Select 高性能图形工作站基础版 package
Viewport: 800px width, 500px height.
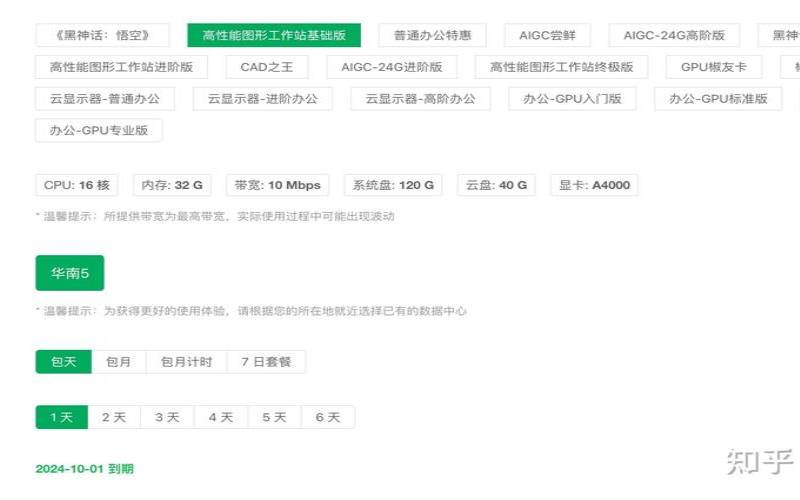click(274, 35)
